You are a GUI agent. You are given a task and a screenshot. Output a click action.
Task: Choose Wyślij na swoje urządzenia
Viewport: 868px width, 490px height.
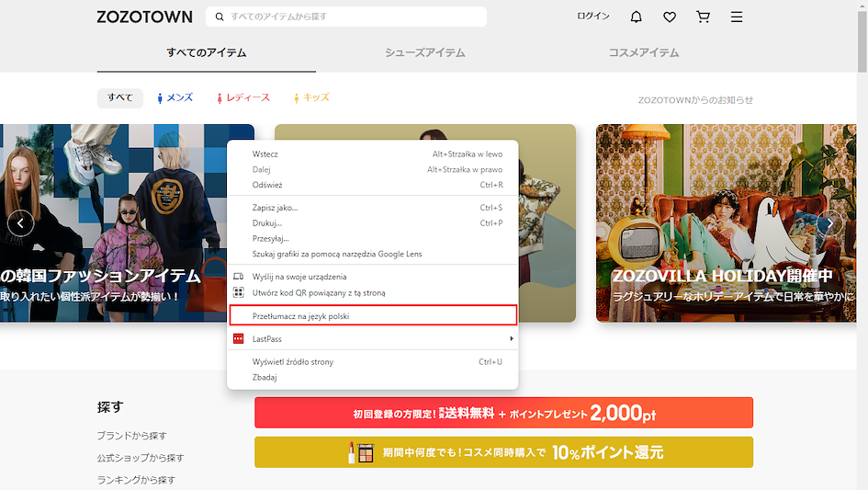373,277
